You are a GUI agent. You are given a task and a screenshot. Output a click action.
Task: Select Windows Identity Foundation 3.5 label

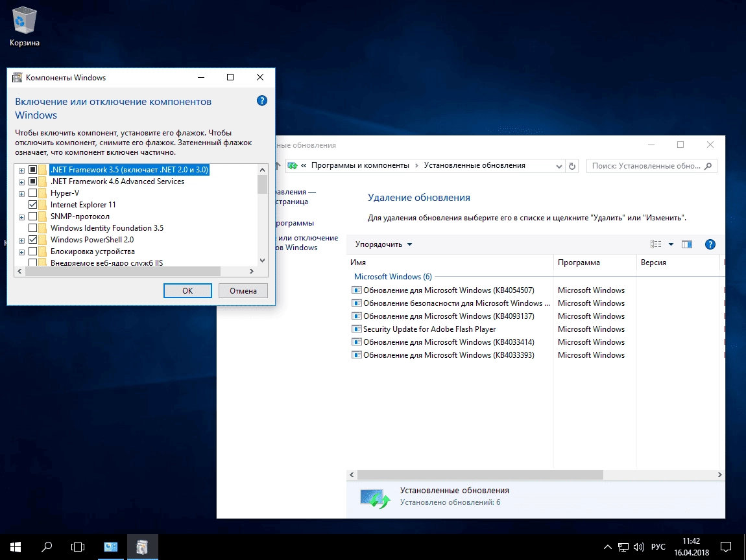(107, 228)
